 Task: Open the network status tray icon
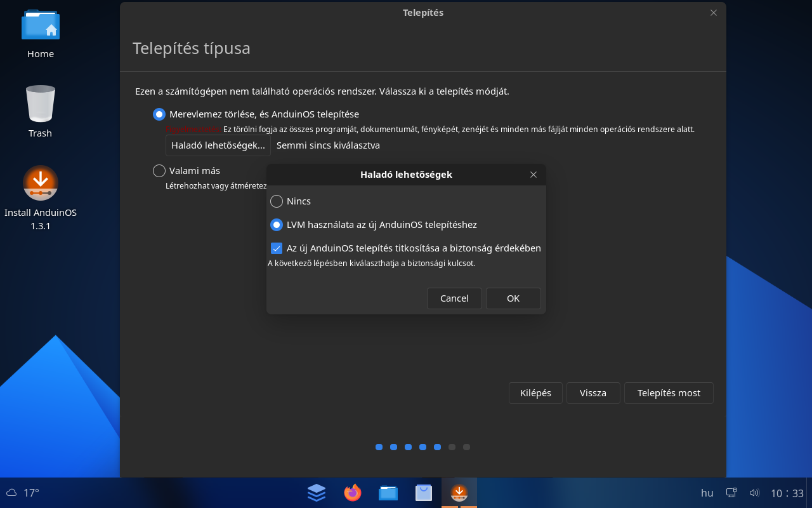coord(731,493)
